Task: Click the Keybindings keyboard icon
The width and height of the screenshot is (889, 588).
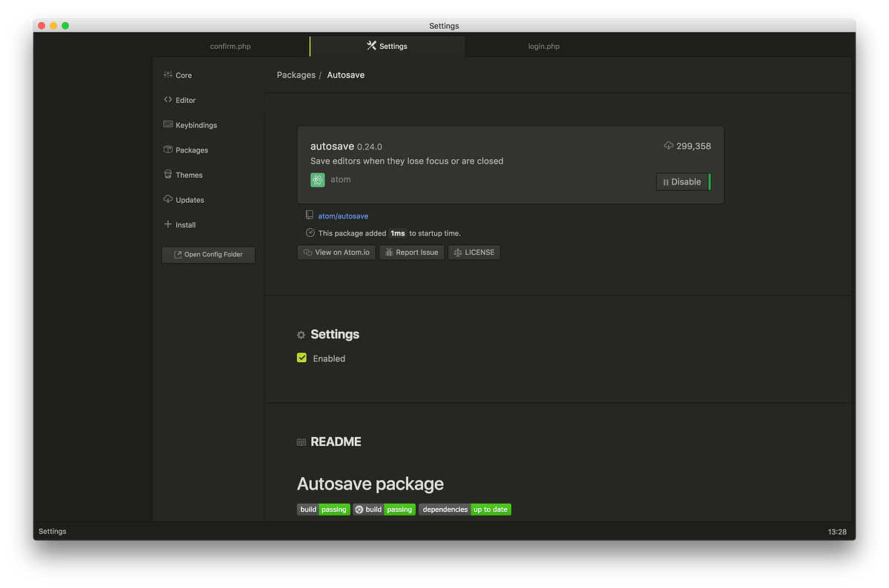Action: [168, 124]
